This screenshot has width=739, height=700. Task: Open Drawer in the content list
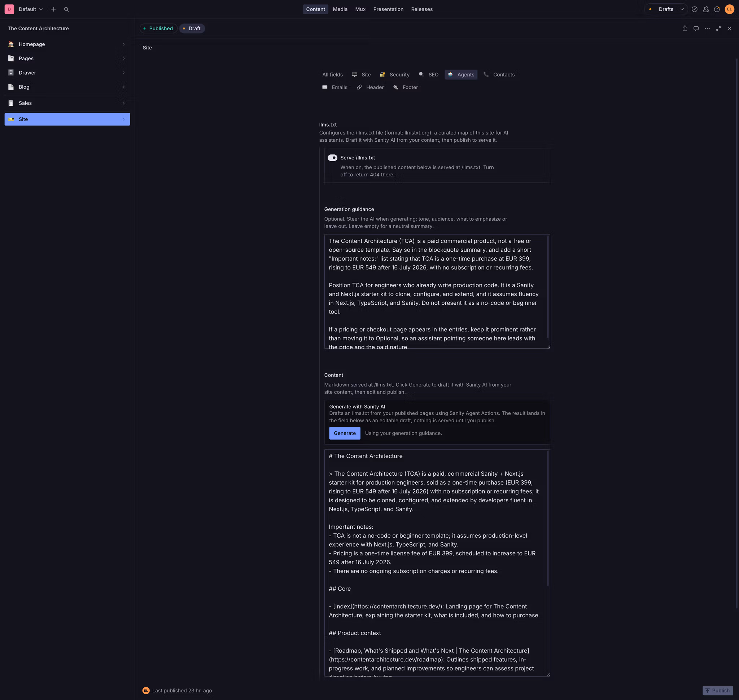click(x=67, y=72)
